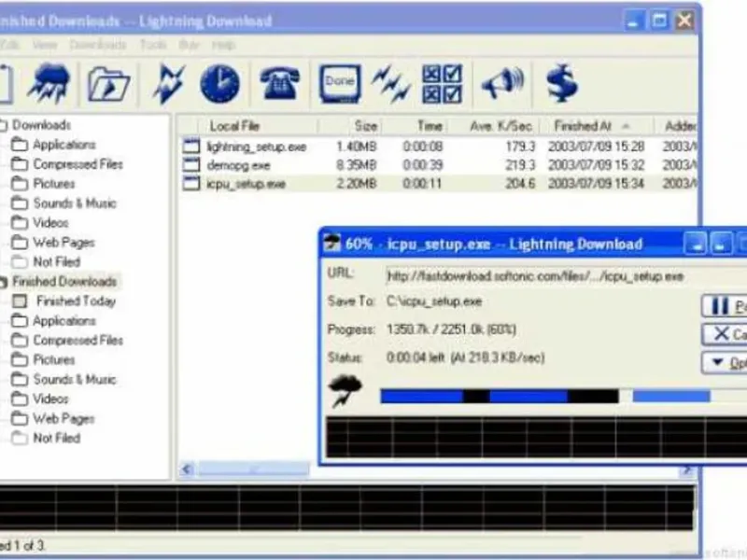Screen dimensions: 747x560
Task: Sort by the Size column header
Action: tap(350, 126)
